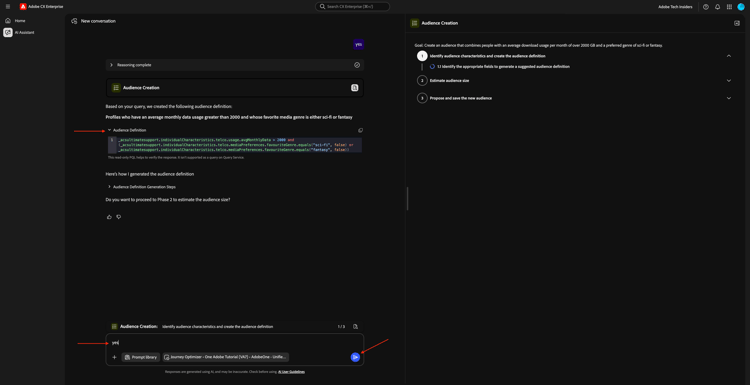Click the Audience Creation card icon in chat
The height and width of the screenshot is (385, 750).
pyautogui.click(x=116, y=88)
